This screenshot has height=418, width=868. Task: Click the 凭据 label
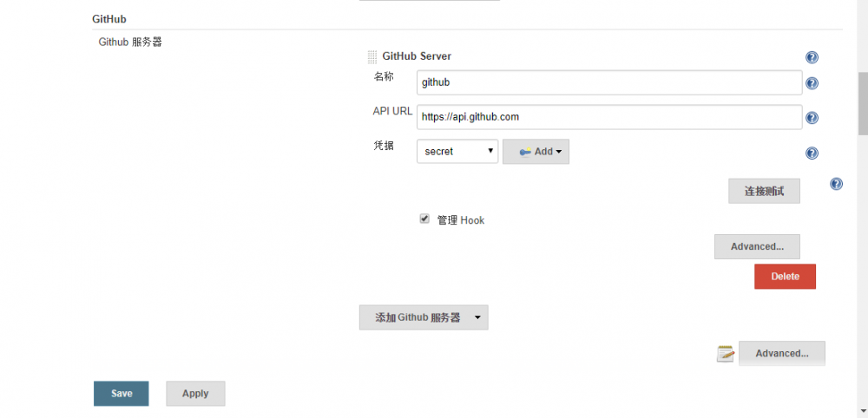(383, 146)
